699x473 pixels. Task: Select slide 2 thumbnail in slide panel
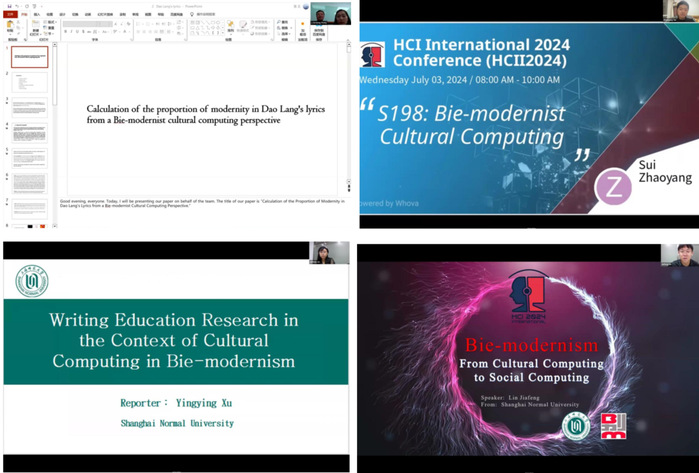pyautogui.click(x=30, y=82)
